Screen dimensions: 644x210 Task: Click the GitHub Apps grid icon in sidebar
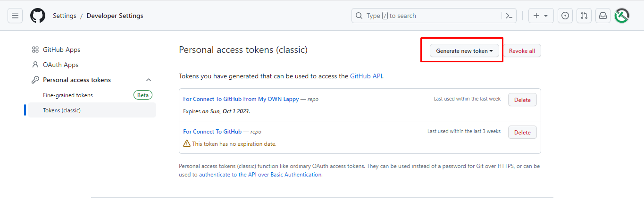tap(35, 50)
